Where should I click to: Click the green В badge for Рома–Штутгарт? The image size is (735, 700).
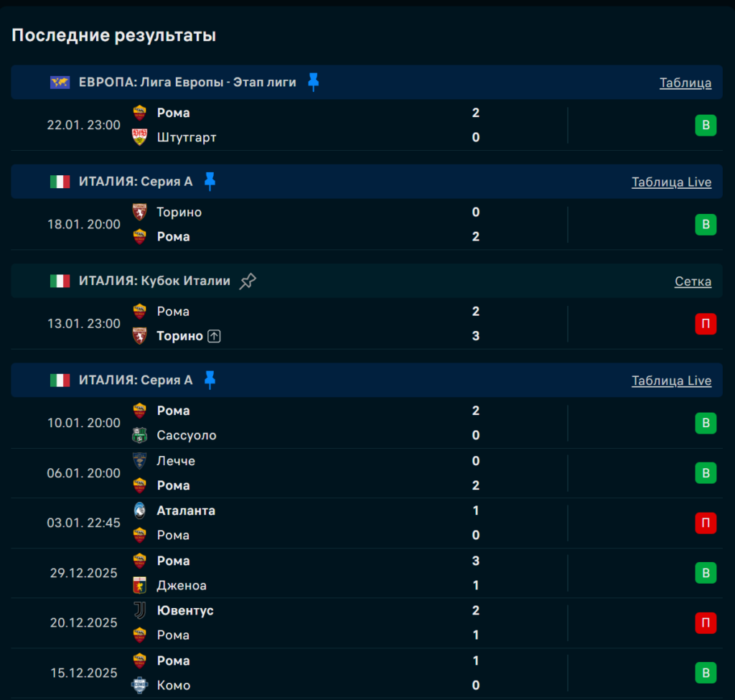[x=706, y=126]
